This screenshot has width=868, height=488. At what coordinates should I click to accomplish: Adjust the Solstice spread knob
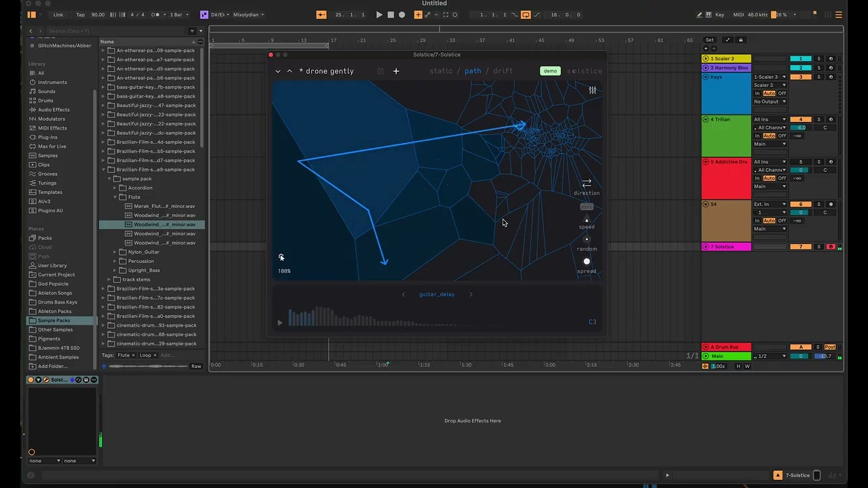[x=587, y=262]
